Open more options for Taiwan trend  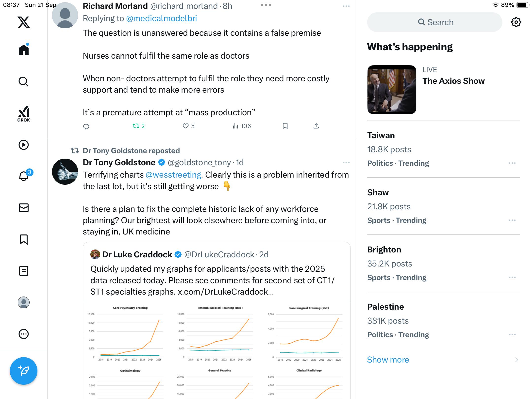point(512,163)
